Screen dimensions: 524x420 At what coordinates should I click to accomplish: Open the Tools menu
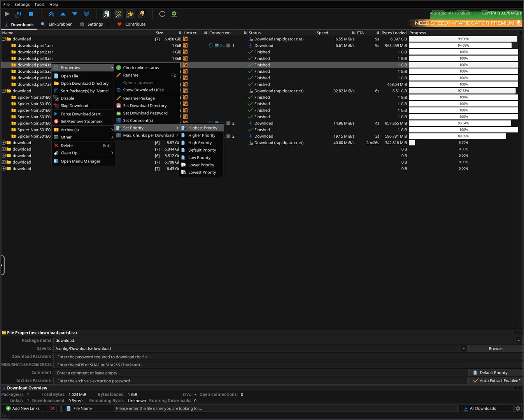pyautogui.click(x=39, y=4)
